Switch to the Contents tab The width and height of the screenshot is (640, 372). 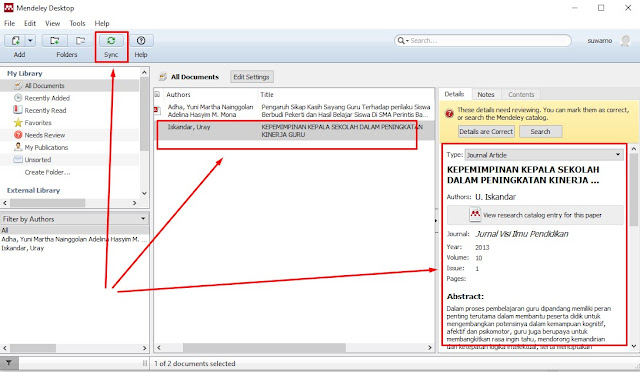click(x=521, y=94)
